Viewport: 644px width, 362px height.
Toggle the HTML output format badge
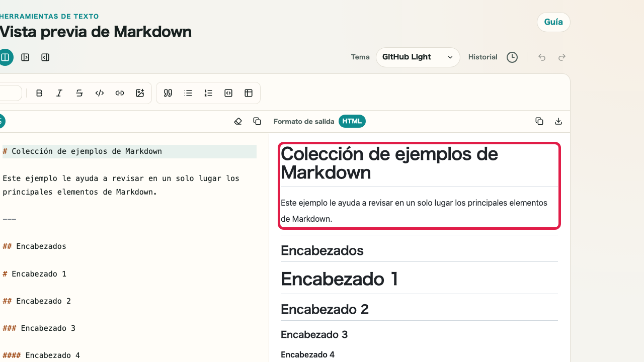click(352, 121)
